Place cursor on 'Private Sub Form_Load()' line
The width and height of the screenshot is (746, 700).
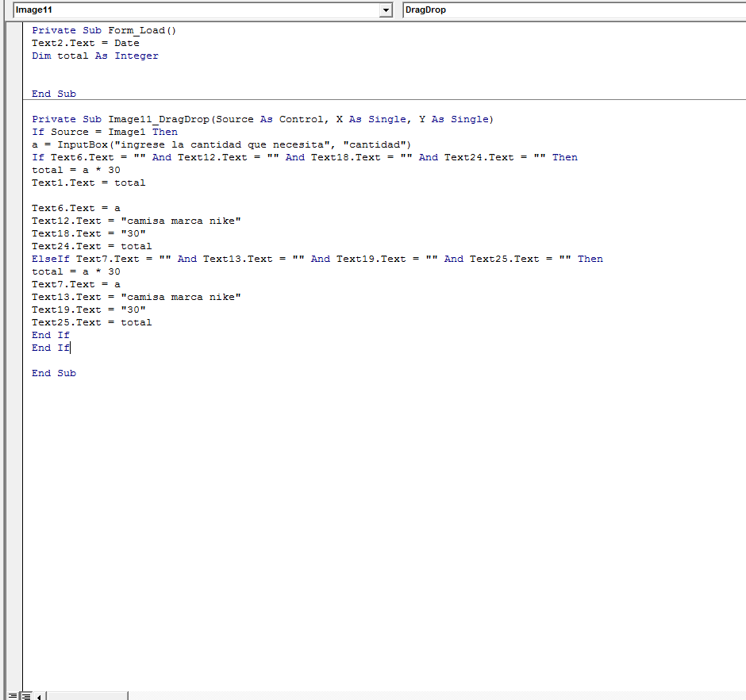click(104, 30)
